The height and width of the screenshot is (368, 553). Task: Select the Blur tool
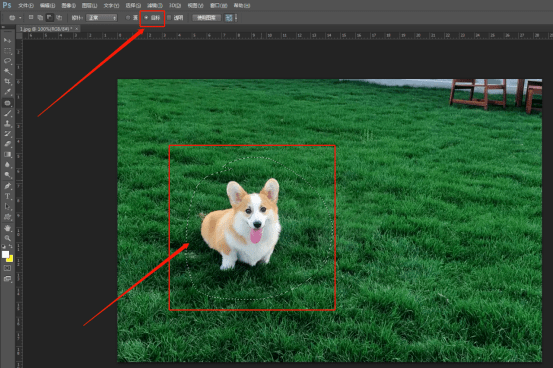click(7, 165)
